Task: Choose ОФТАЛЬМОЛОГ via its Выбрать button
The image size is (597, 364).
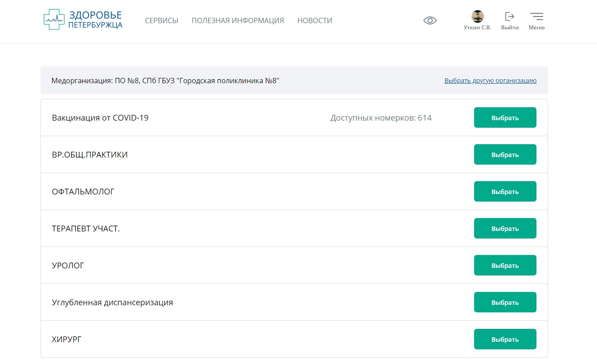Action: (505, 192)
